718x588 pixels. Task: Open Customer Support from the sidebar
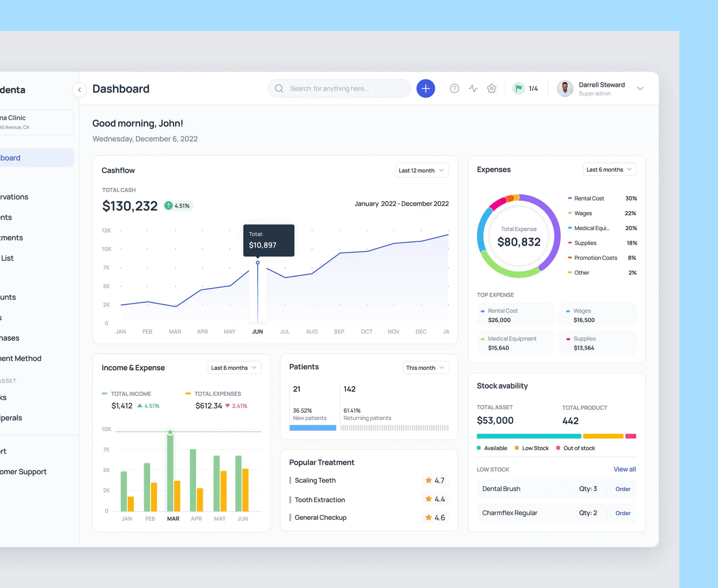pos(24,472)
